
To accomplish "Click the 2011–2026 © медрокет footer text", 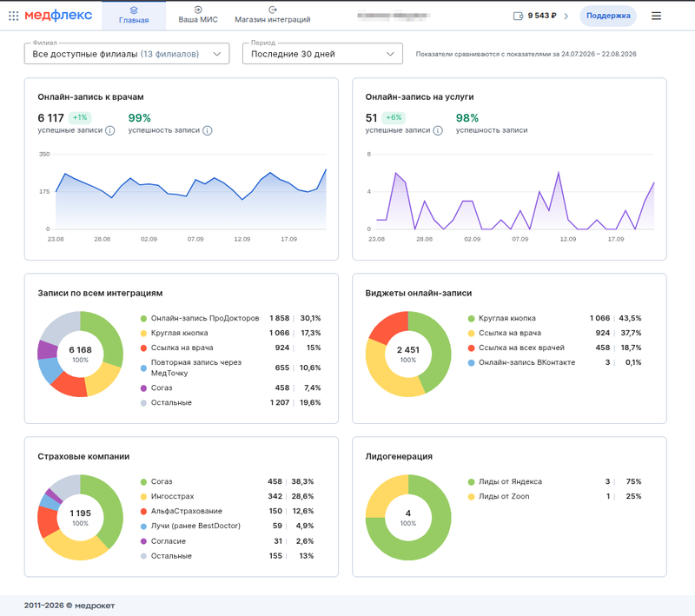I will 69,606.
